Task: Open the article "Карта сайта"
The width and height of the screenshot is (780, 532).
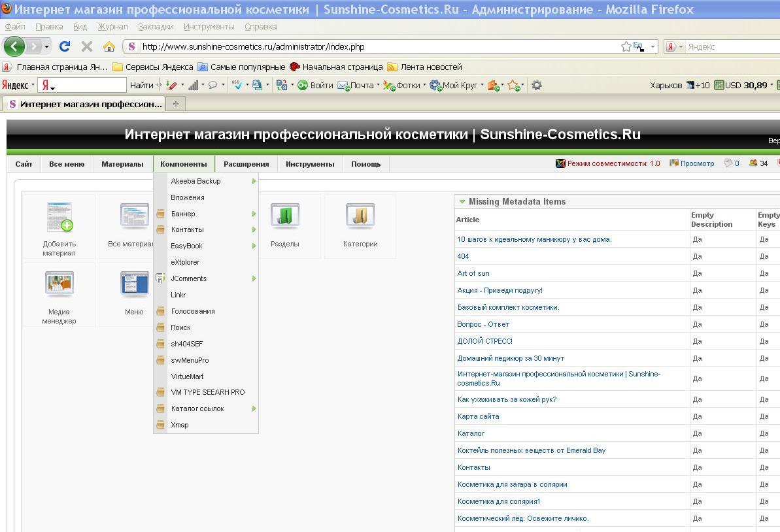Action: 478,416
